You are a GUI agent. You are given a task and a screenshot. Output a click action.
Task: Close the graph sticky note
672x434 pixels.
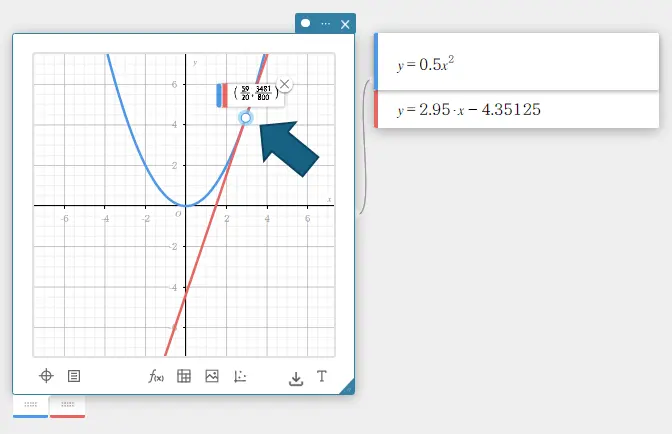click(x=345, y=23)
